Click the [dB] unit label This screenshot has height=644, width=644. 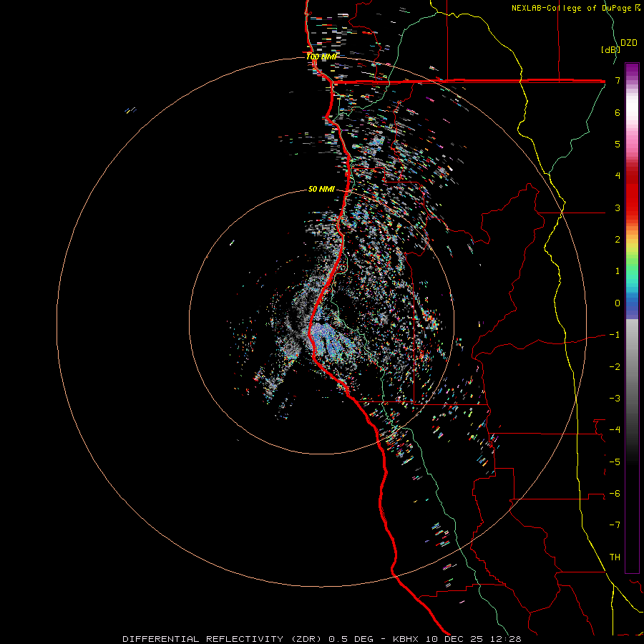tap(610, 49)
